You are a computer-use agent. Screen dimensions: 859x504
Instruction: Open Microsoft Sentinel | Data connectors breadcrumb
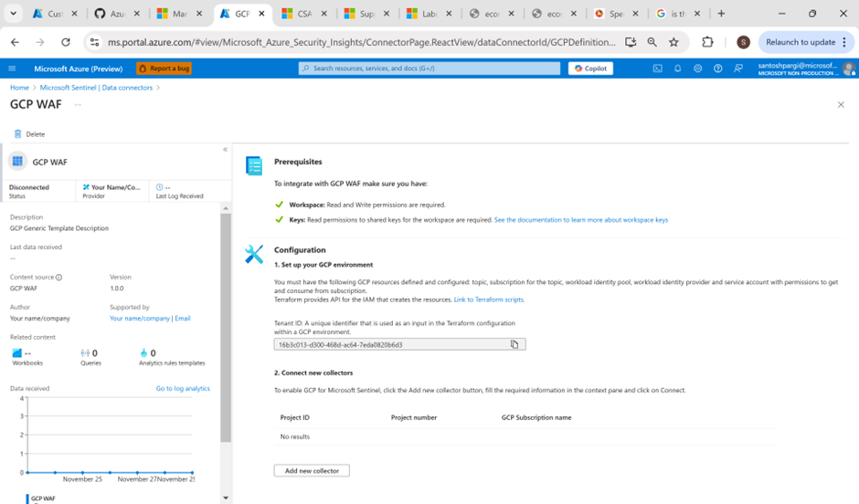pyautogui.click(x=97, y=88)
